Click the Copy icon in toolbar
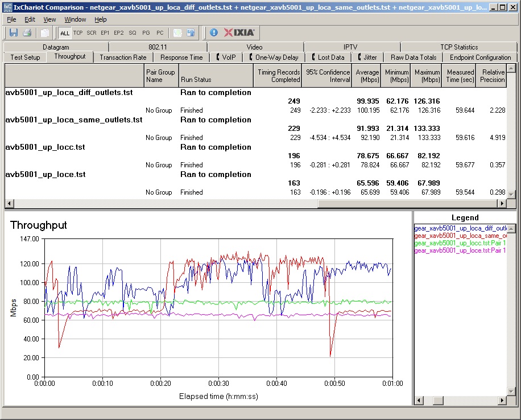Image resolution: width=521 pixels, height=420 pixels. point(44,32)
